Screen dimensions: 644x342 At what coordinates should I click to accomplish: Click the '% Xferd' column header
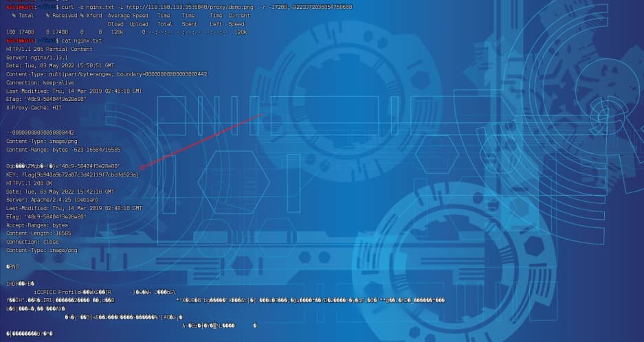coord(91,16)
